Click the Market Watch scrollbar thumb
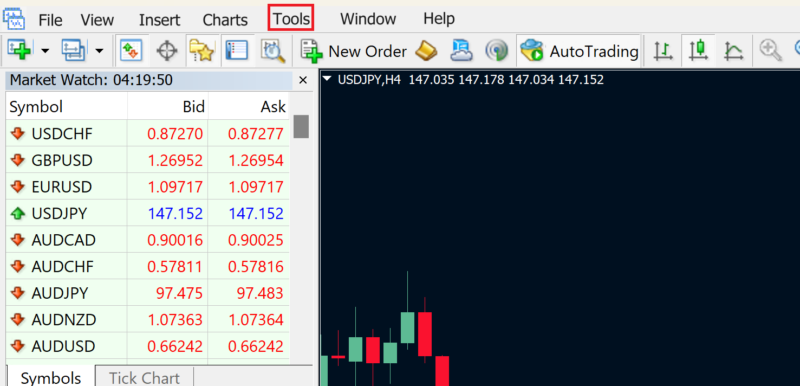The image size is (800, 386). 302,126
